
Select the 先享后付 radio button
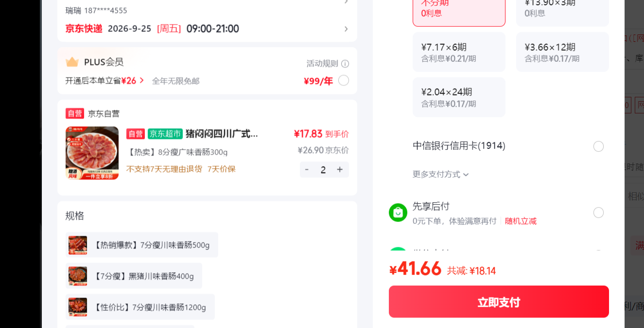pyautogui.click(x=598, y=213)
